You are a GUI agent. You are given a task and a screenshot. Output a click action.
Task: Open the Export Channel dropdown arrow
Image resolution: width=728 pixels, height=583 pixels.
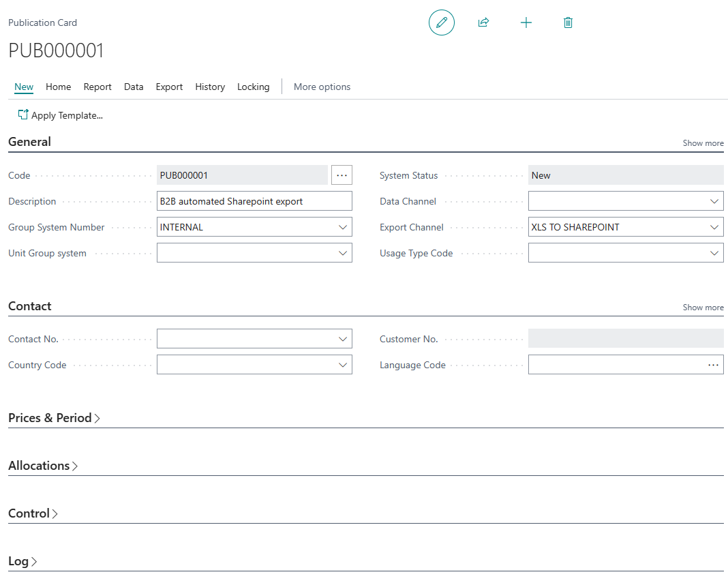click(714, 227)
